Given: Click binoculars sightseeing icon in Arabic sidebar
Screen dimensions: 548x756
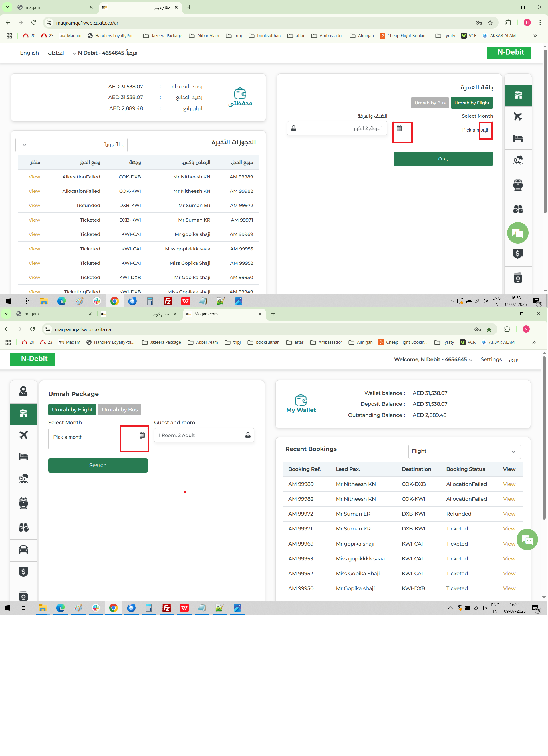Looking at the screenshot, I should click(x=518, y=209).
